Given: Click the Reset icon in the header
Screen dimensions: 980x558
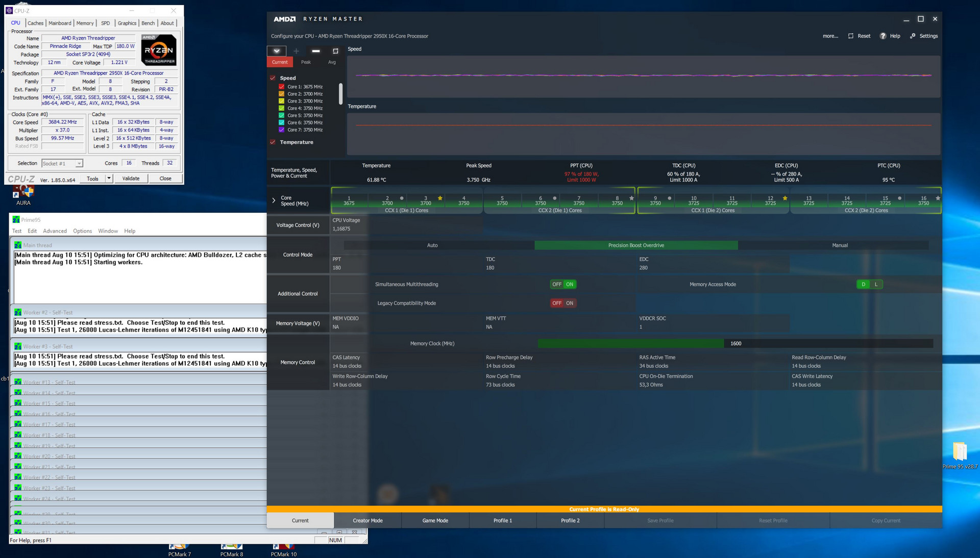Looking at the screenshot, I should pos(851,36).
